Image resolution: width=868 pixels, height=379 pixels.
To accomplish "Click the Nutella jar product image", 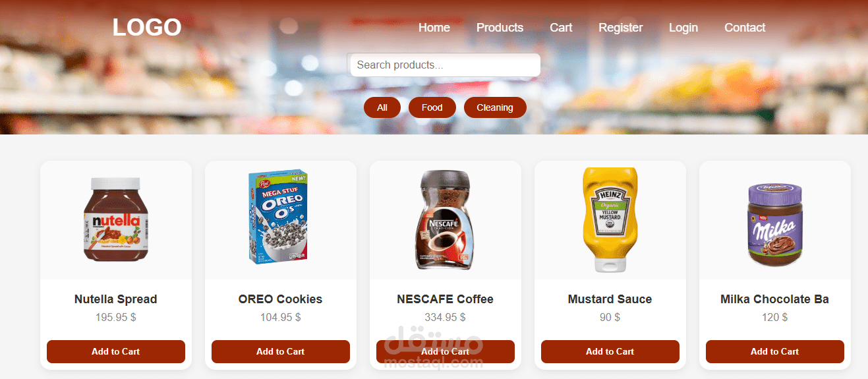I will click(116, 219).
